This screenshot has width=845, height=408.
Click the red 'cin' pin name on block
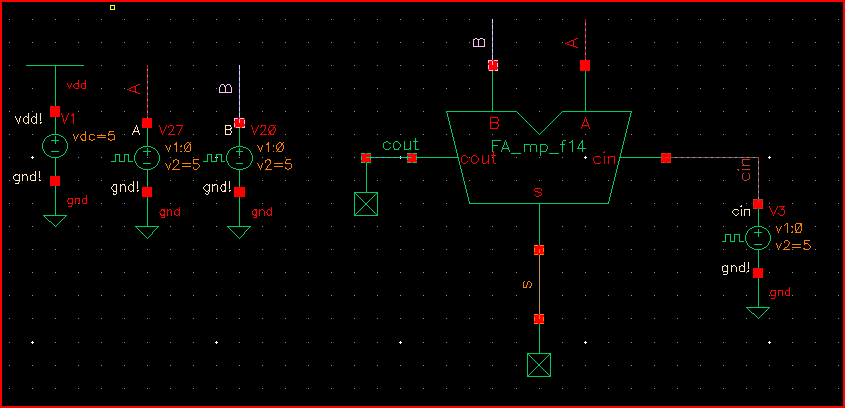(x=606, y=160)
